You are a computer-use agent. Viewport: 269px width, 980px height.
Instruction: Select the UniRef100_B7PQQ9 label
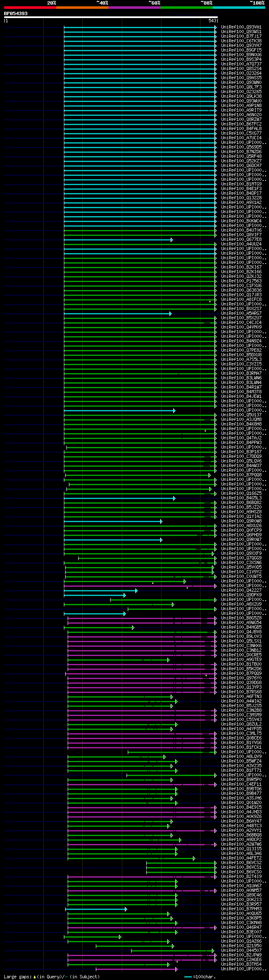click(241, 673)
